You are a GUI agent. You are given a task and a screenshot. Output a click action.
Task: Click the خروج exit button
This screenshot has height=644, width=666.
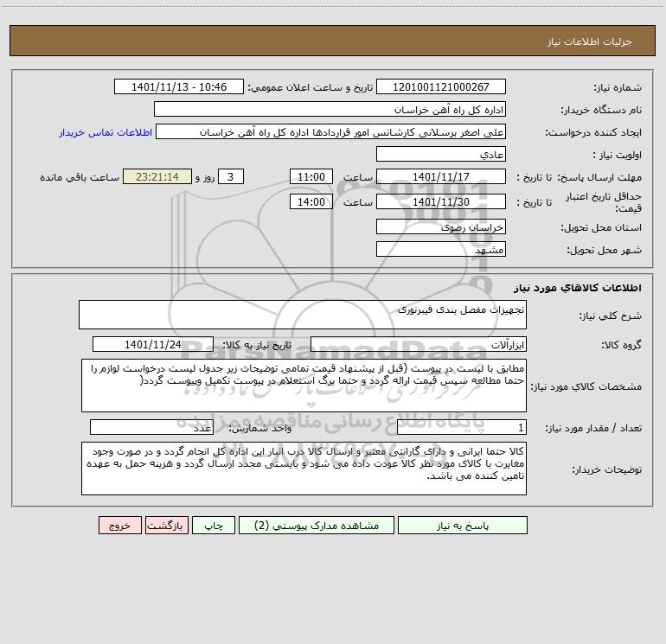pyautogui.click(x=119, y=525)
